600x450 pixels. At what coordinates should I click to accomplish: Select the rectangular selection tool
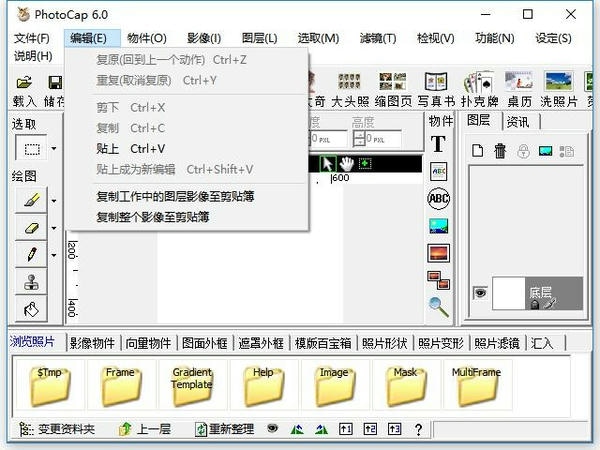32,148
